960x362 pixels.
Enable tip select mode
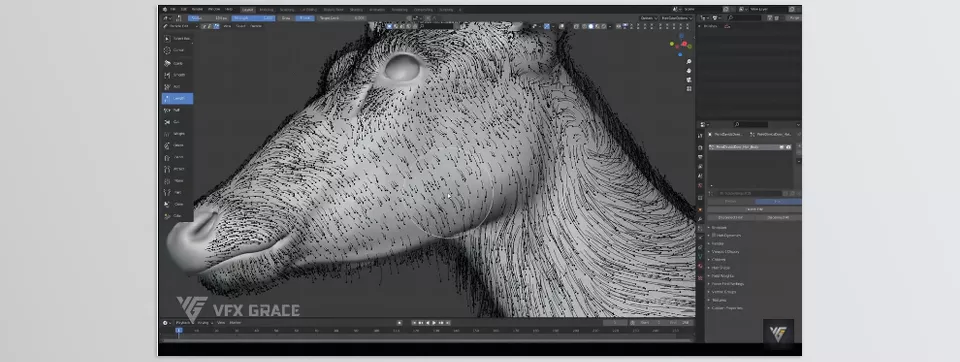tap(217, 26)
